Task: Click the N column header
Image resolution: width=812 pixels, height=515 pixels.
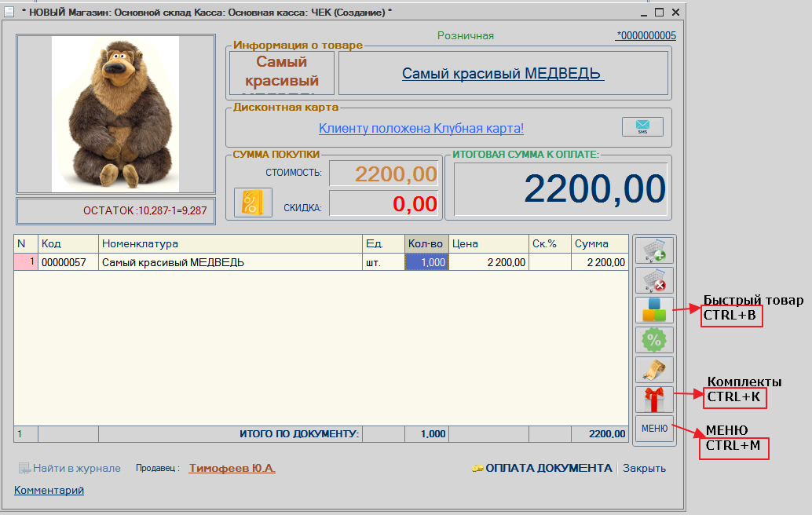Action: tap(26, 244)
